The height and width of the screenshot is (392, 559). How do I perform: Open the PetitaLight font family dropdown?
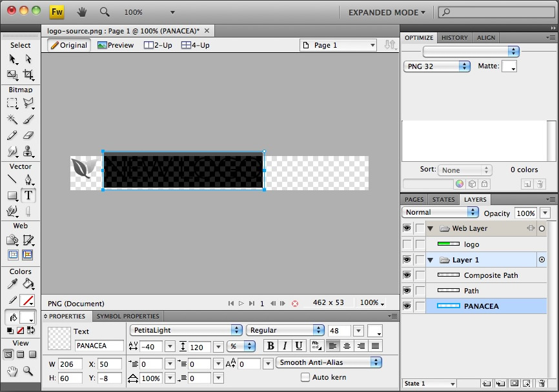coord(185,330)
